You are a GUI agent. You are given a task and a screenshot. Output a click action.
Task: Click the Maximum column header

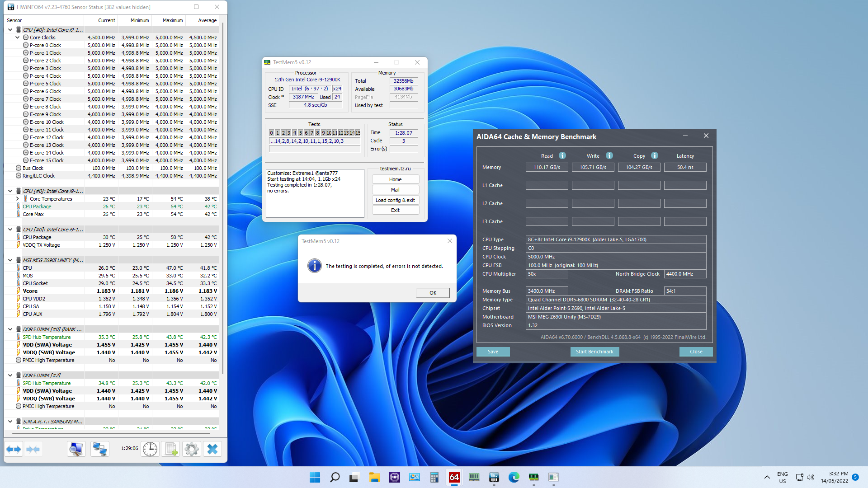pos(168,20)
